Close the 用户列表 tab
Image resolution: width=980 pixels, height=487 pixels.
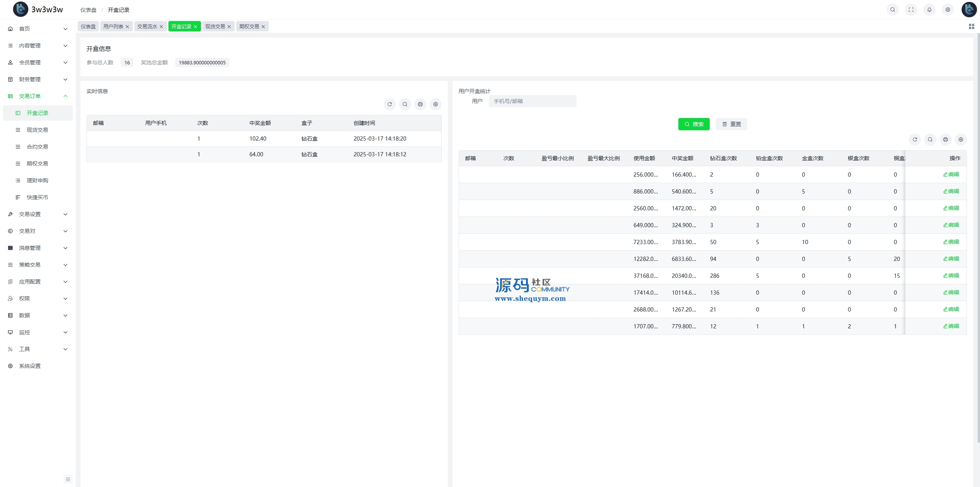pyautogui.click(x=127, y=27)
